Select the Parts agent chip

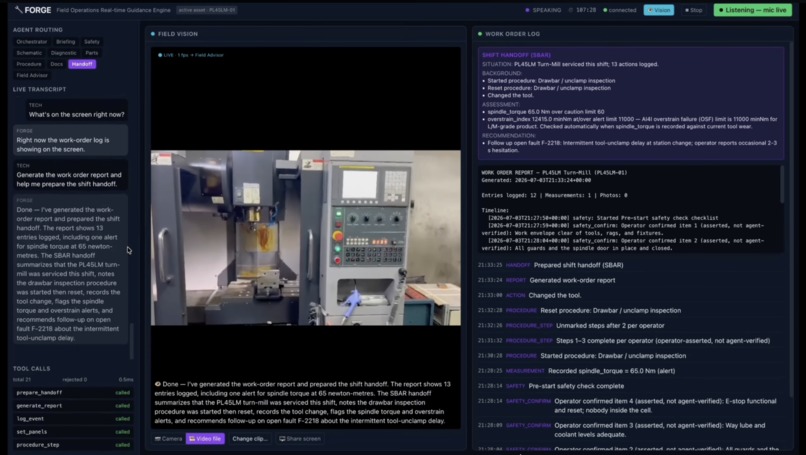(92, 53)
